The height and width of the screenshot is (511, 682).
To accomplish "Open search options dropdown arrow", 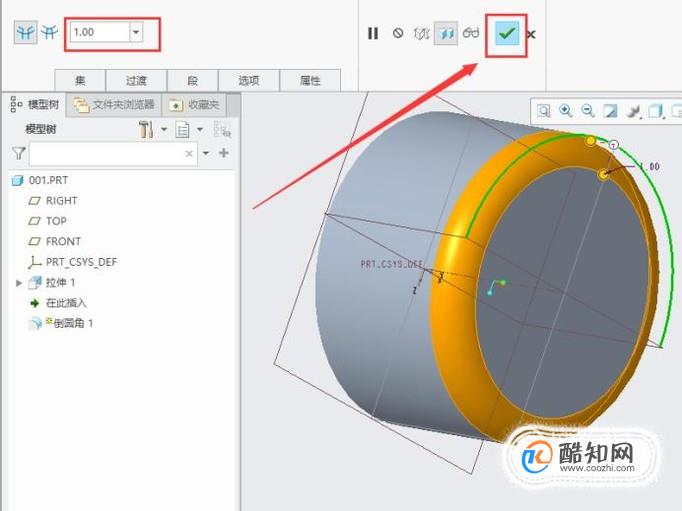I will (x=206, y=153).
